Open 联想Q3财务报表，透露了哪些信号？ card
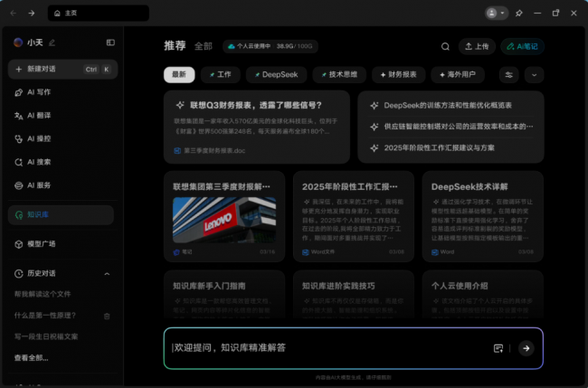This screenshot has height=388, width=588. [x=257, y=127]
